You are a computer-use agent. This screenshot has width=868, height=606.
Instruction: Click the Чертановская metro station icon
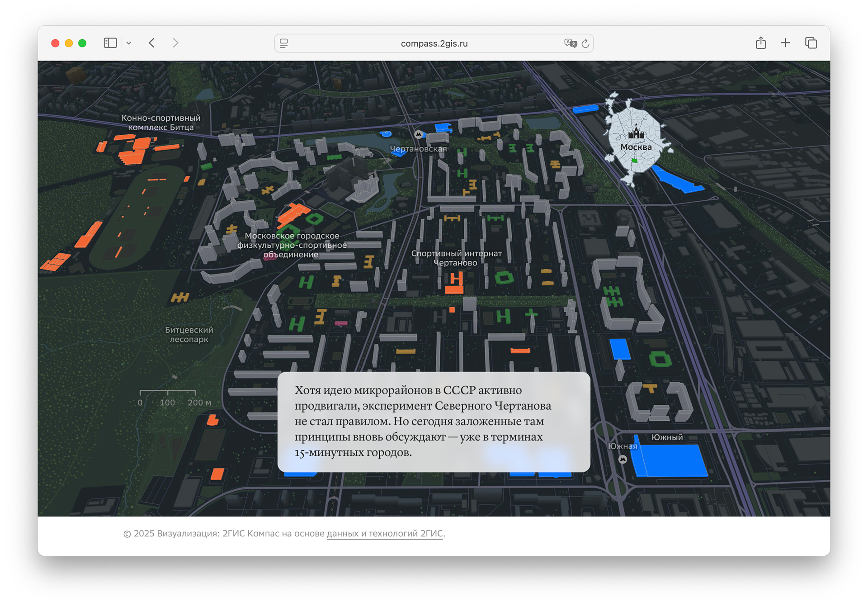click(x=419, y=134)
